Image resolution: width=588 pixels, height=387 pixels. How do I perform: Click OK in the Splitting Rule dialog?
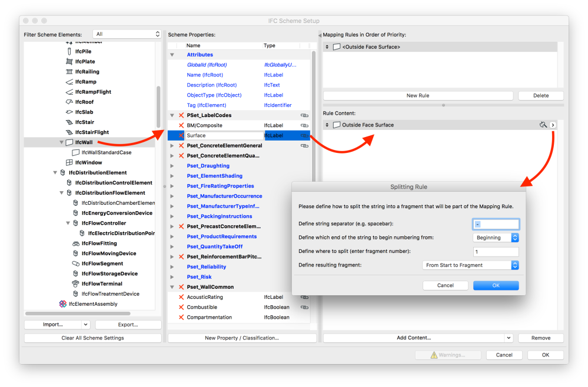point(496,285)
